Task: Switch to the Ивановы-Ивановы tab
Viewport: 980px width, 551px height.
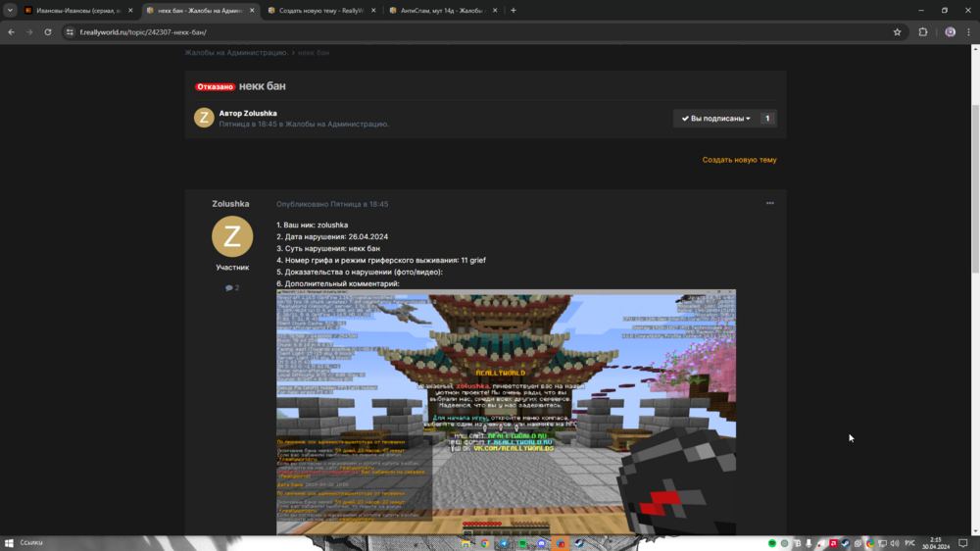Action: [78, 11]
